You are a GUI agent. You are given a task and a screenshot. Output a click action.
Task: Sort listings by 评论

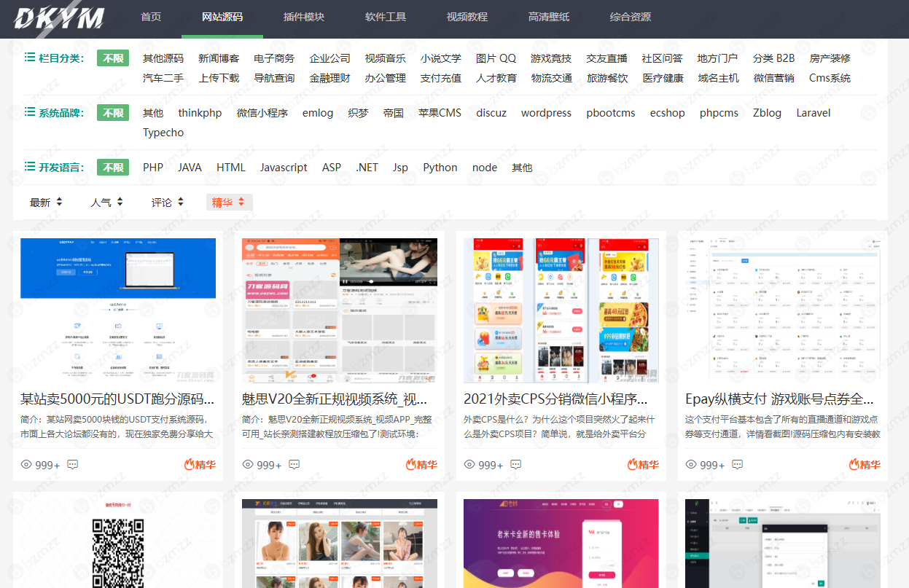pyautogui.click(x=168, y=203)
